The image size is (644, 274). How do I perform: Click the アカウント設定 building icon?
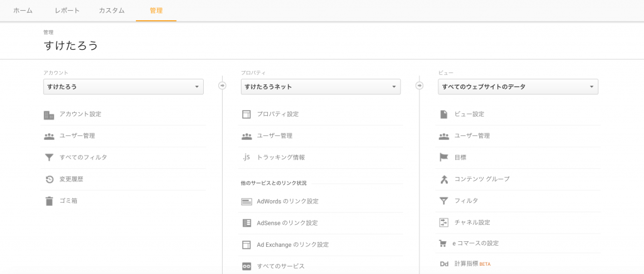49,115
